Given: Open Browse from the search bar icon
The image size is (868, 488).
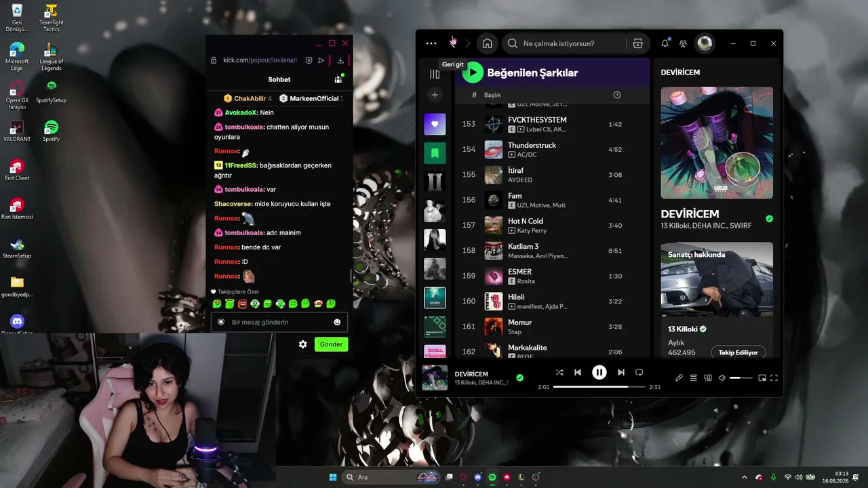Looking at the screenshot, I should pos(637,43).
